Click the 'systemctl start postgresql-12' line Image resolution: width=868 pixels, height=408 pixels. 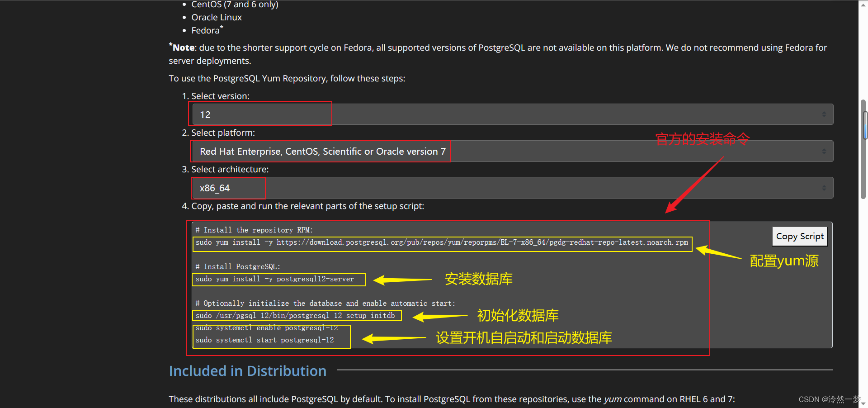pos(265,340)
